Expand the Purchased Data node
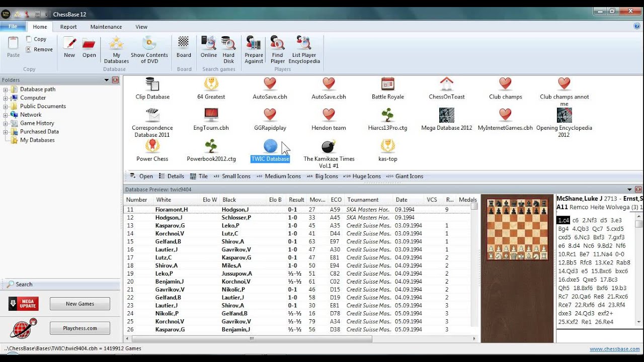 (x=6, y=132)
